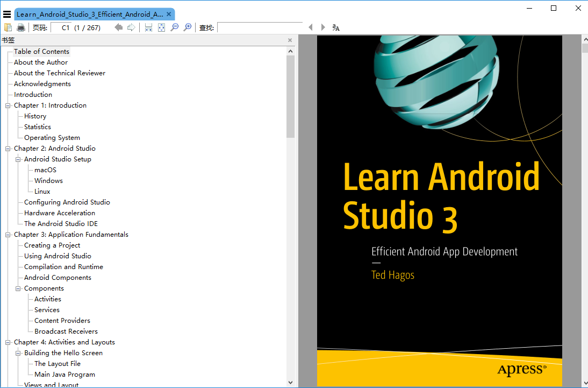Screen dimensions: 588x388
Task: Go to previous page arrow
Action: coord(119,27)
